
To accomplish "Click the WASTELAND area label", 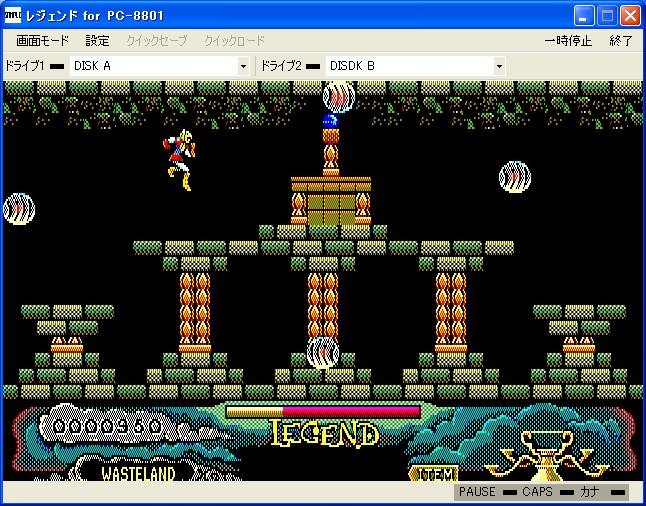I will [138, 474].
